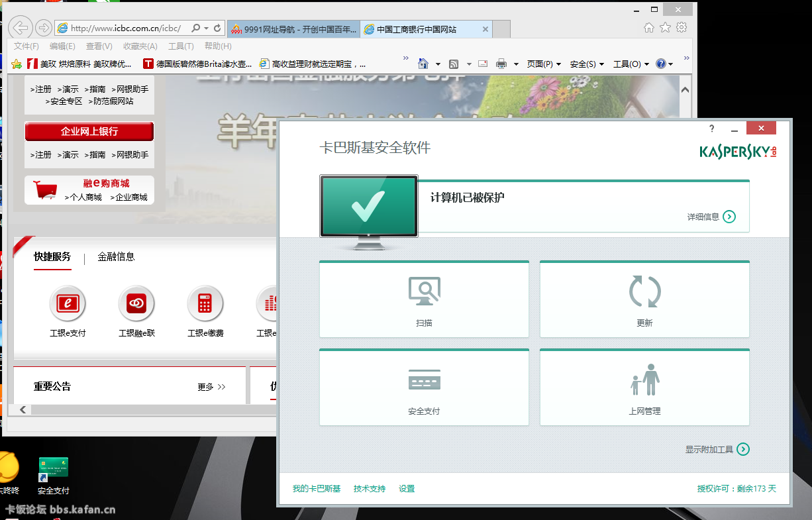Open a new IE tab
The image size is (812, 520).
[x=502, y=29]
